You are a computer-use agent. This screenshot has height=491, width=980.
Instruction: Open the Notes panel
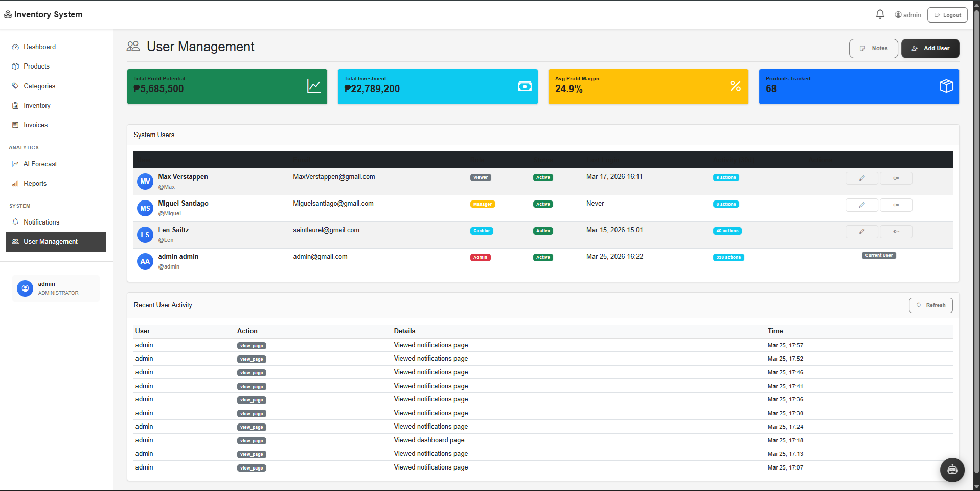click(x=873, y=48)
